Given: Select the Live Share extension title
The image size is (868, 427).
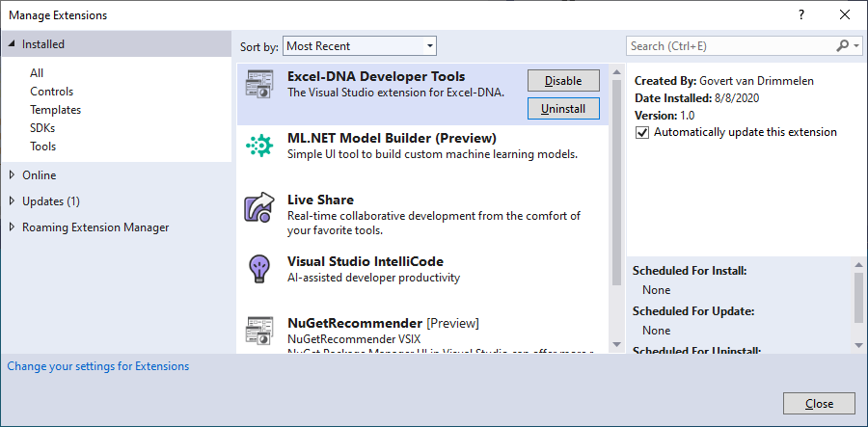Looking at the screenshot, I should (320, 200).
